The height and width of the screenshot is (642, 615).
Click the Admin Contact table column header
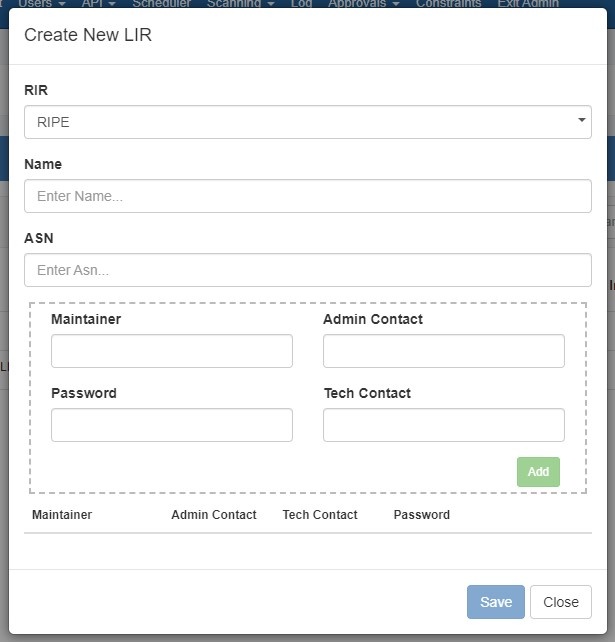point(214,515)
